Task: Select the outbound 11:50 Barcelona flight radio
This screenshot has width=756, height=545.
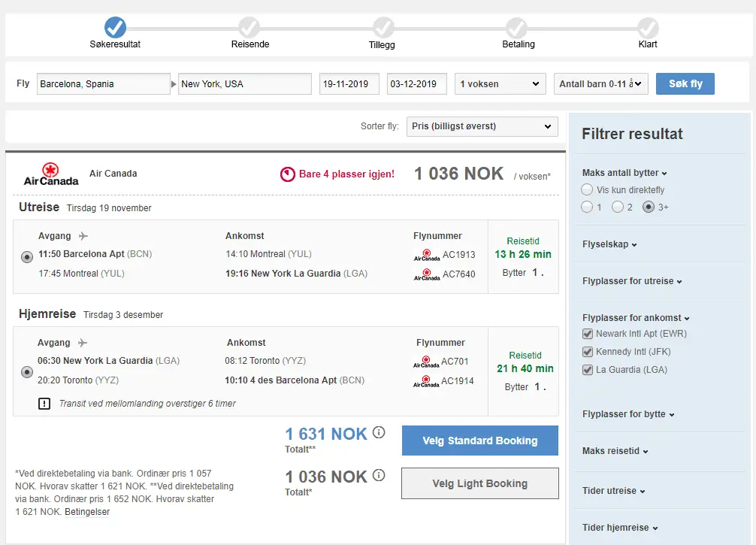Action: [x=27, y=257]
